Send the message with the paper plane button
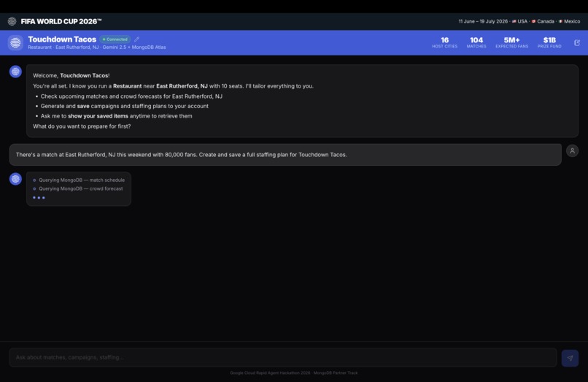 (570, 358)
